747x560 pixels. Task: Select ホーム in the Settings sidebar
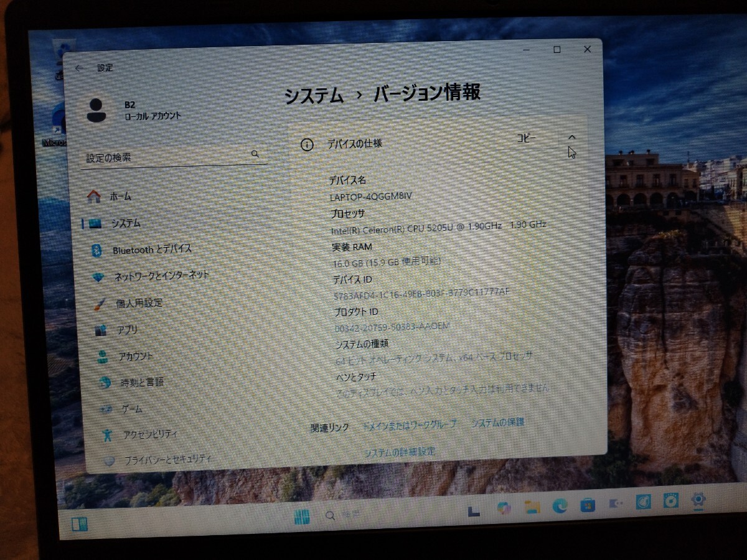[121, 195]
